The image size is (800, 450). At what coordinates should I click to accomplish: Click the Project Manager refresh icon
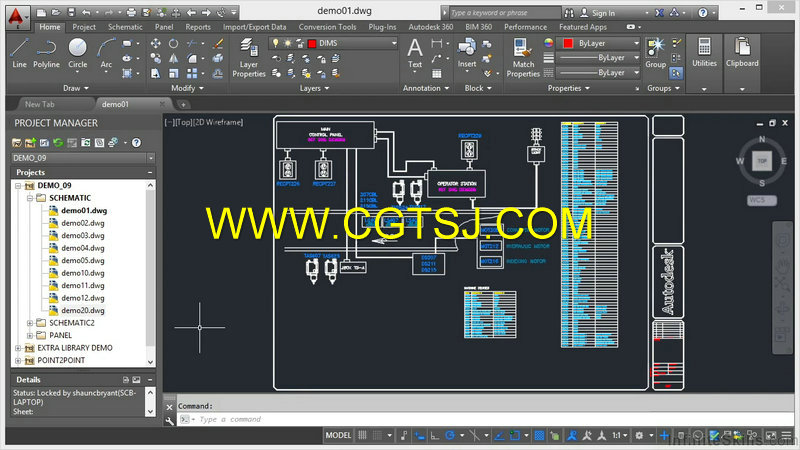pyautogui.click(x=58, y=143)
